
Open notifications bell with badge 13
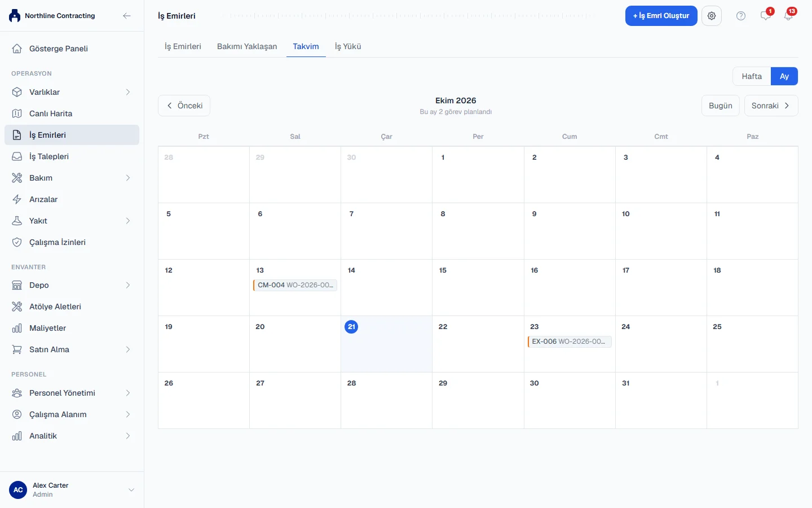788,16
